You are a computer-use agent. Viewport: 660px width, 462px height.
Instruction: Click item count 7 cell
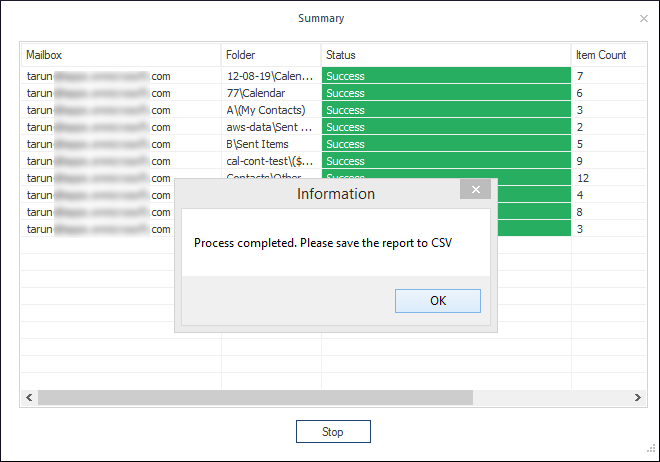tap(609, 76)
